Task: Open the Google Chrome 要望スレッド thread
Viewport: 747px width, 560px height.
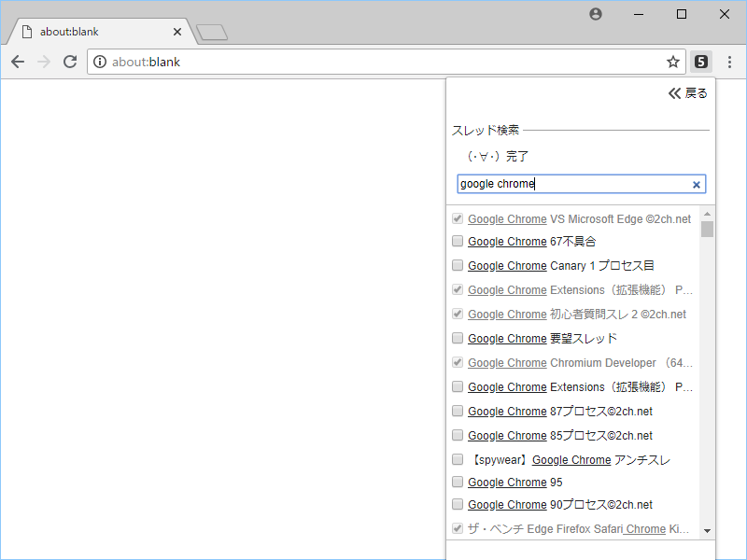Action: (543, 339)
